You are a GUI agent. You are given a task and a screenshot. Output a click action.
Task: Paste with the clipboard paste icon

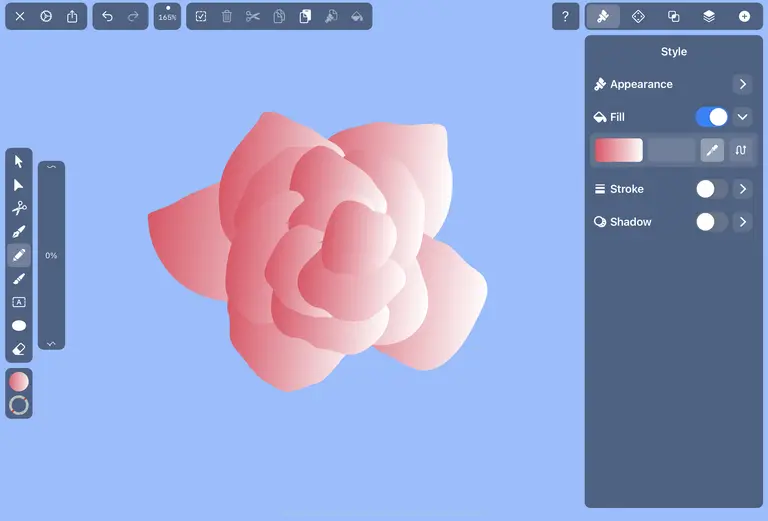click(x=305, y=17)
